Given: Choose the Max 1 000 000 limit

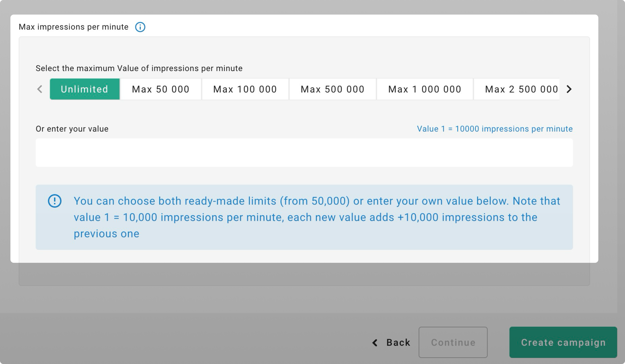Looking at the screenshot, I should coord(425,89).
